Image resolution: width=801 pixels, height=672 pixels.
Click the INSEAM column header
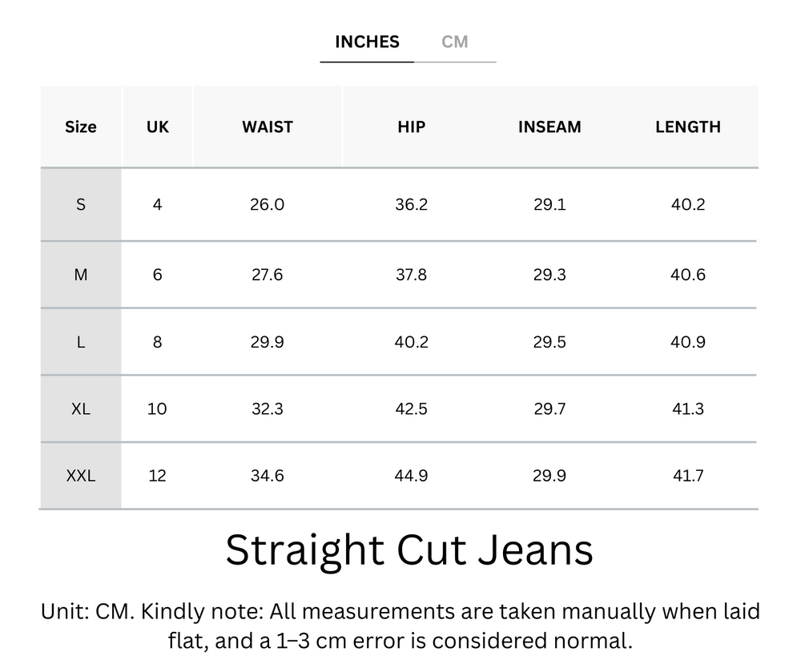click(x=549, y=127)
